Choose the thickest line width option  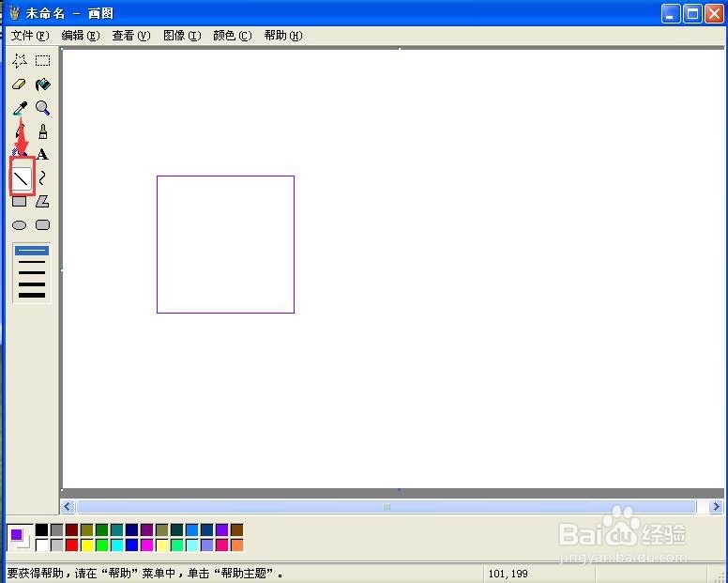(x=32, y=295)
